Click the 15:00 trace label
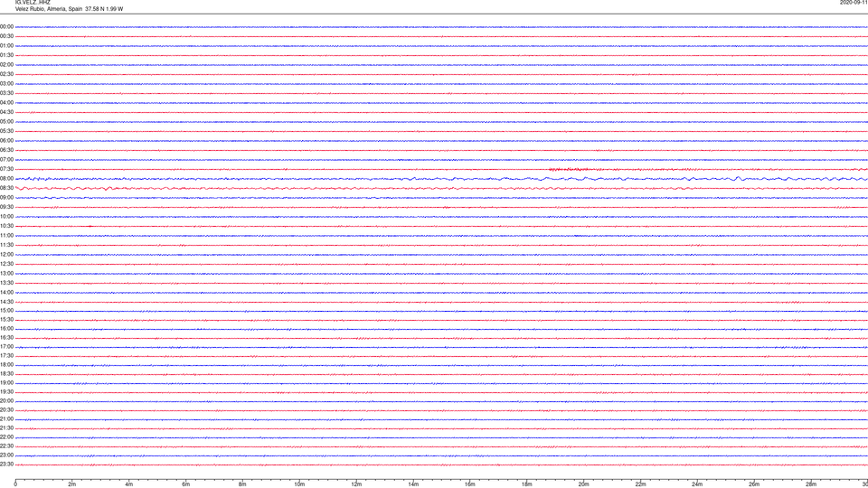The width and height of the screenshot is (868, 488). click(6, 311)
